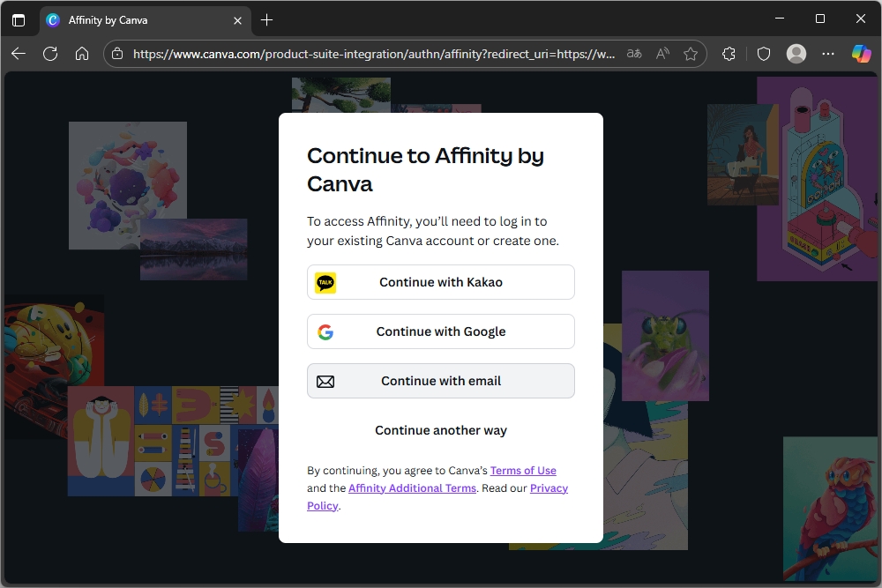Click the purple mountain lake photo thumbnail

[x=193, y=249]
